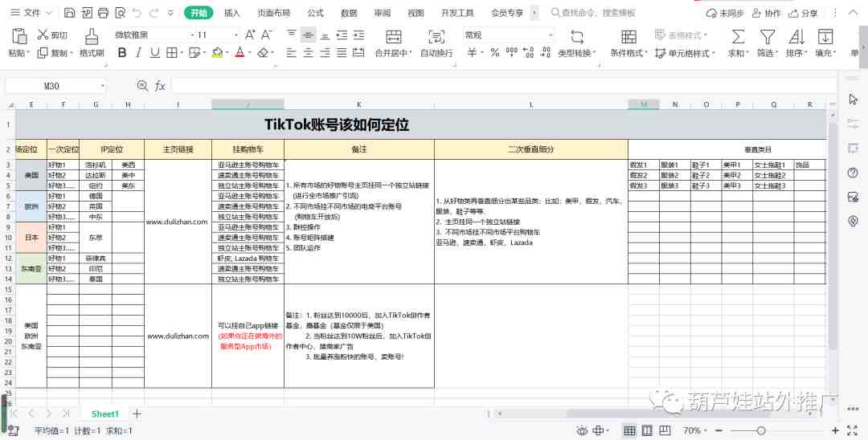Click the cell borders icon
Image resolution: width=868 pixels, height=440 pixels.
(172, 52)
